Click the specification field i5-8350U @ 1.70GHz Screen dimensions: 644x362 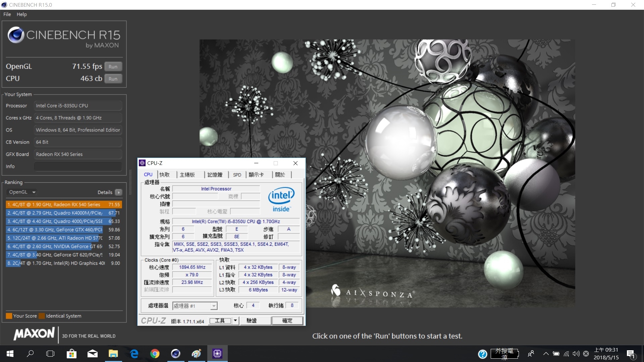pyautogui.click(x=236, y=222)
